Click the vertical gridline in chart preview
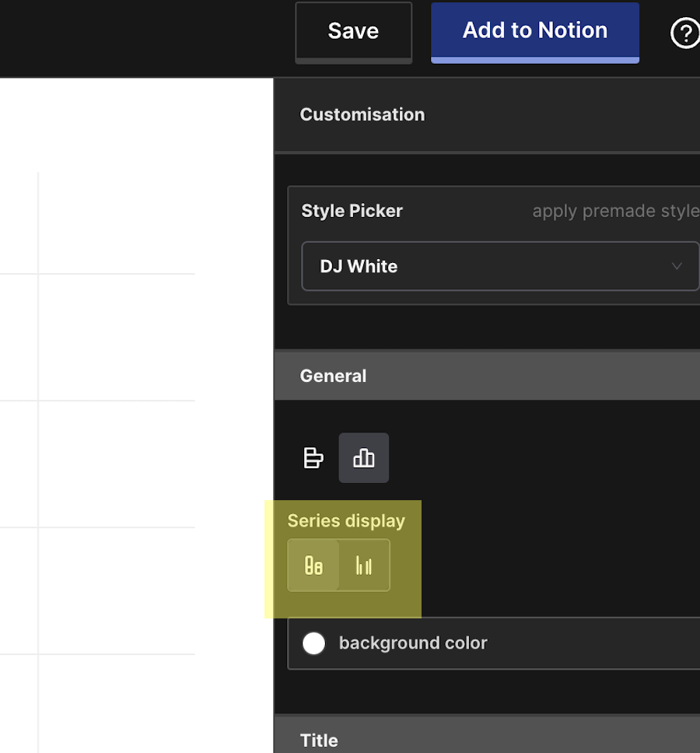The image size is (700, 753). [38, 467]
